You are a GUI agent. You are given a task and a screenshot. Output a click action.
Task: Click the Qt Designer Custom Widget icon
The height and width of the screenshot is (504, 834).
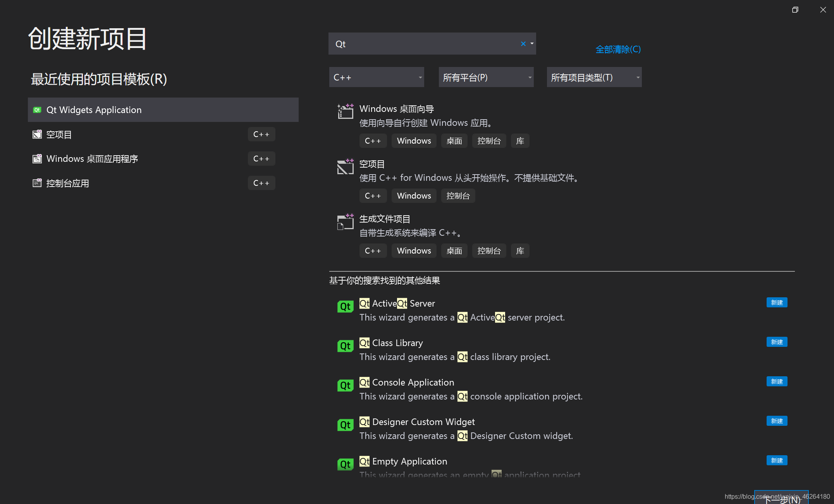[345, 425]
